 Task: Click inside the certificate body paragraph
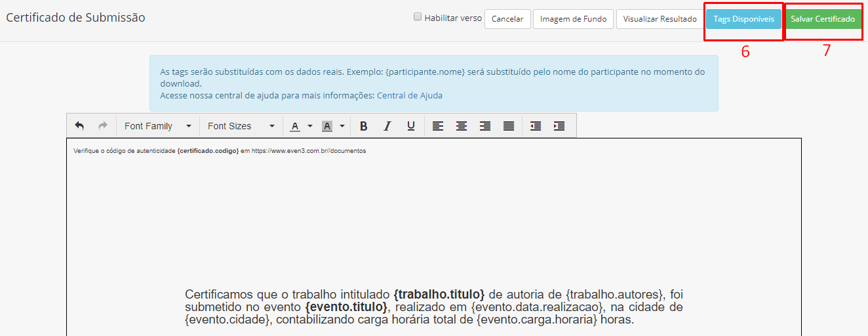(433, 308)
